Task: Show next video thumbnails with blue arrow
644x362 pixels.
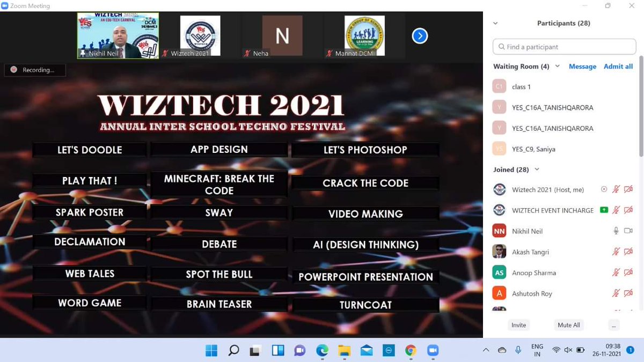Action: pos(420,36)
